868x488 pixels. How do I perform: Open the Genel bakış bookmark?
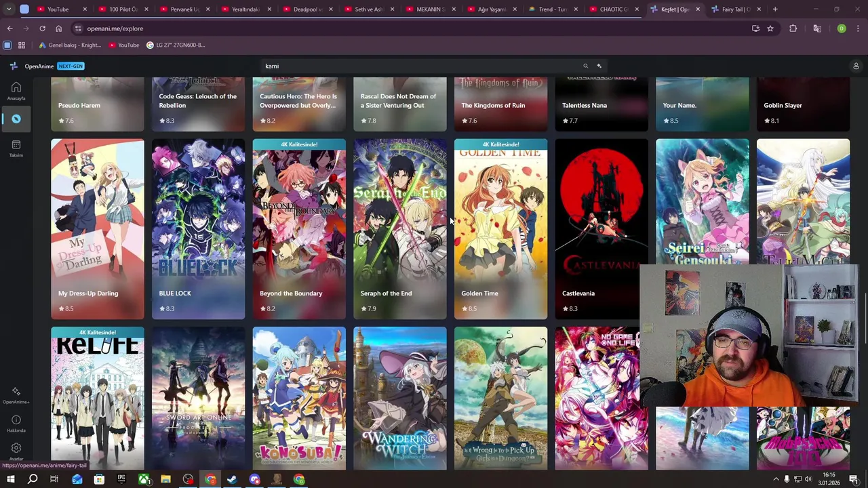[70, 45]
